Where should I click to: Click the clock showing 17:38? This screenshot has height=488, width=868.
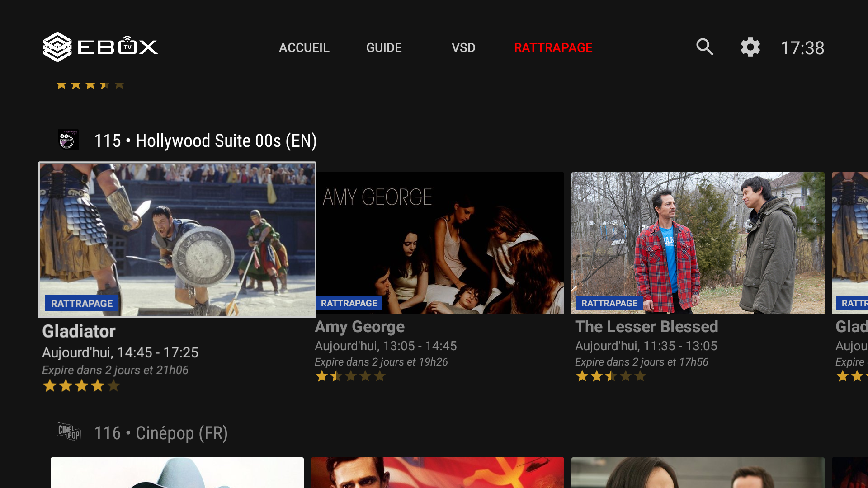pyautogui.click(x=803, y=47)
